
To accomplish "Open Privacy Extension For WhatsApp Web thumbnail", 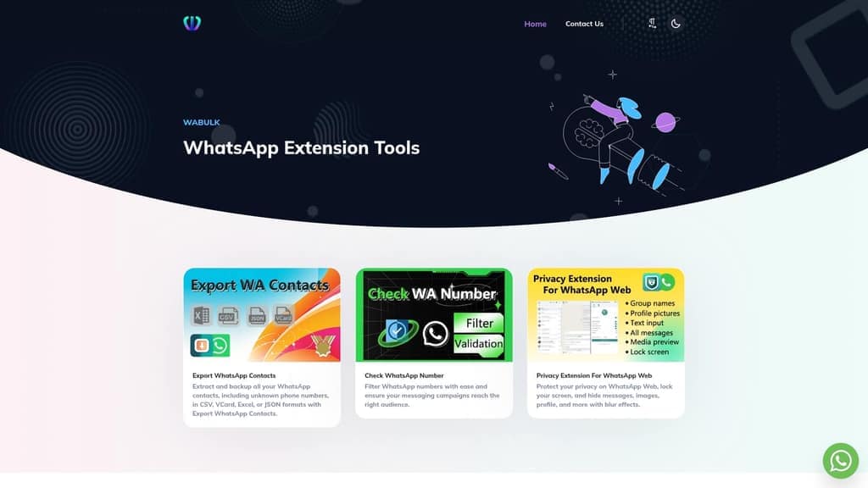I will click(x=605, y=315).
